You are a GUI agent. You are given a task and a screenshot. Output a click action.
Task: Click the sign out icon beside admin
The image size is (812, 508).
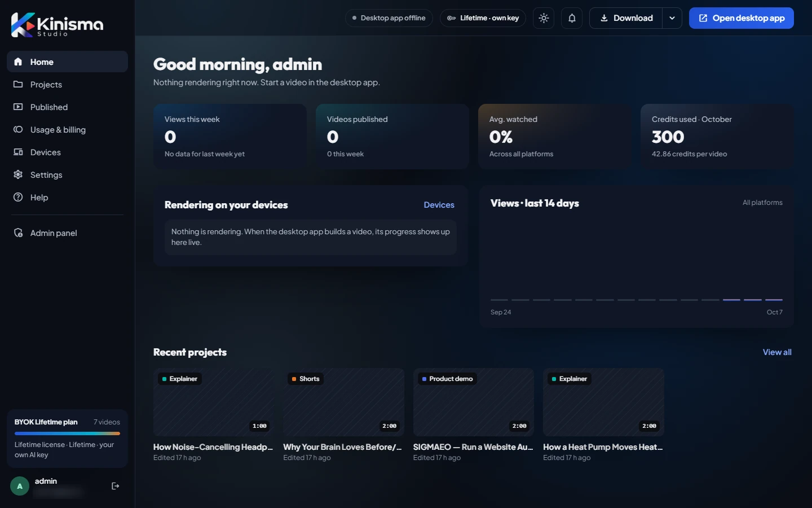point(116,486)
